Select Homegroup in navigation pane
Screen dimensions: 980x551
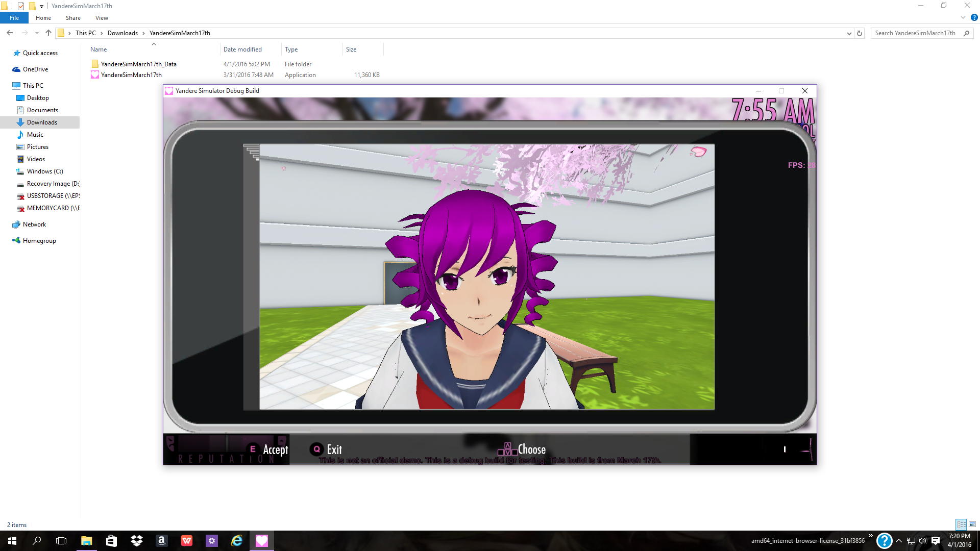tap(39, 241)
